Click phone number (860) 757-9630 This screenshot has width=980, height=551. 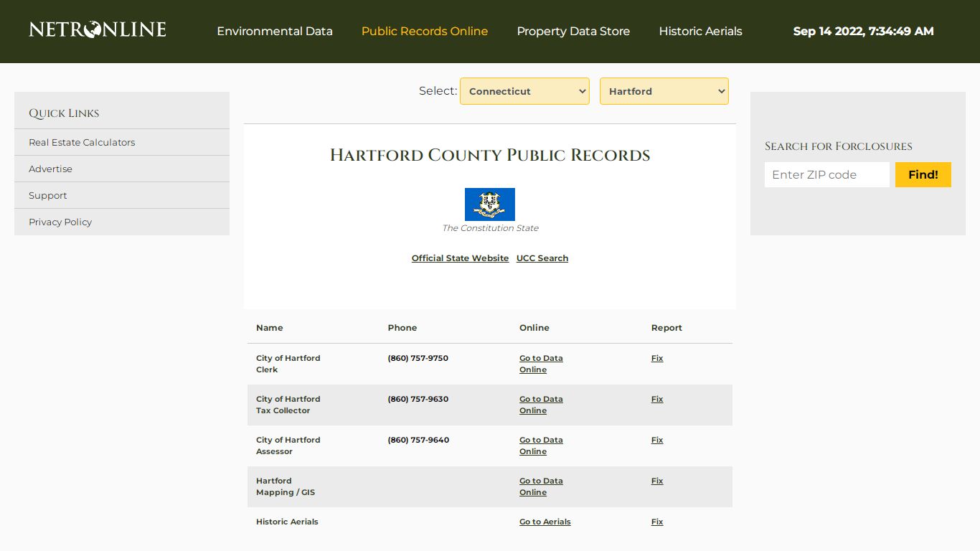click(x=418, y=399)
